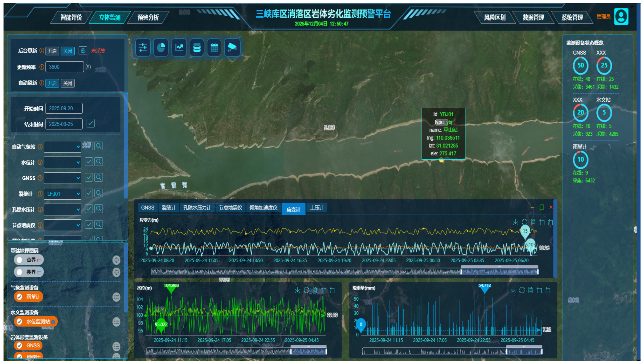Click the gear settings icon beside 后台更新
Screen dimensions: 644x364
(x=83, y=51)
